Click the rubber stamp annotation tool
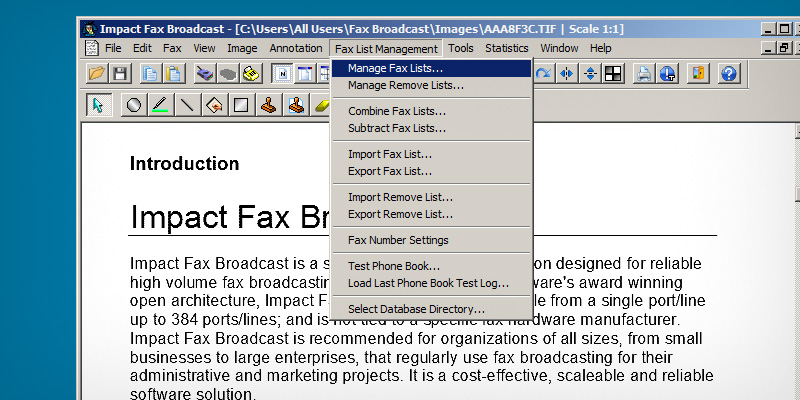This screenshot has height=400, width=800. 269,105
